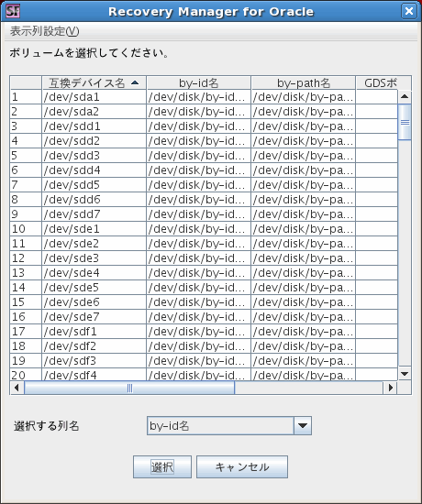This screenshot has height=504, width=422.
Task: Click the by-id名 column header
Action: [198, 83]
